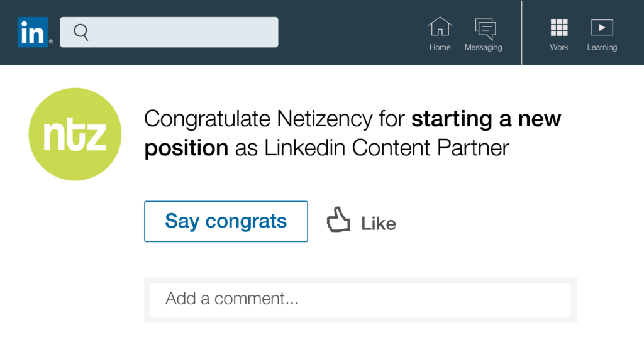Viewport: 644px width, 357px height.
Task: Open the Work grid icon
Action: point(558,27)
